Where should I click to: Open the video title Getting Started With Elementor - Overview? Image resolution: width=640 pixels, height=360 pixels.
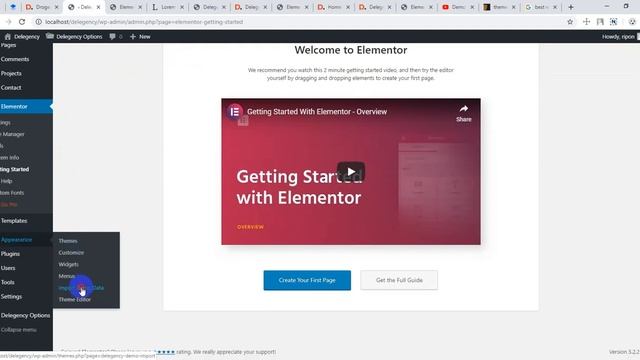(317, 111)
